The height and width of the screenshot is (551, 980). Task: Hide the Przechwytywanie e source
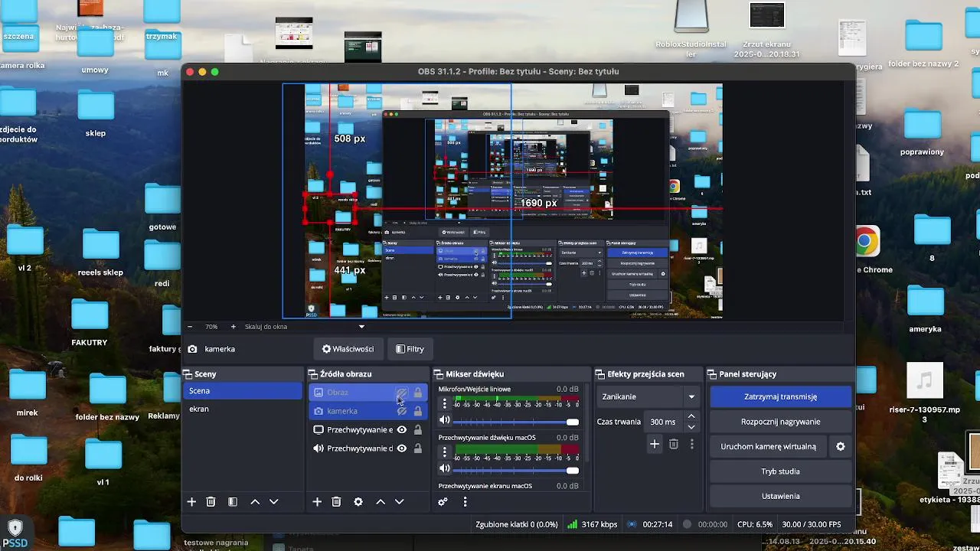pyautogui.click(x=401, y=430)
